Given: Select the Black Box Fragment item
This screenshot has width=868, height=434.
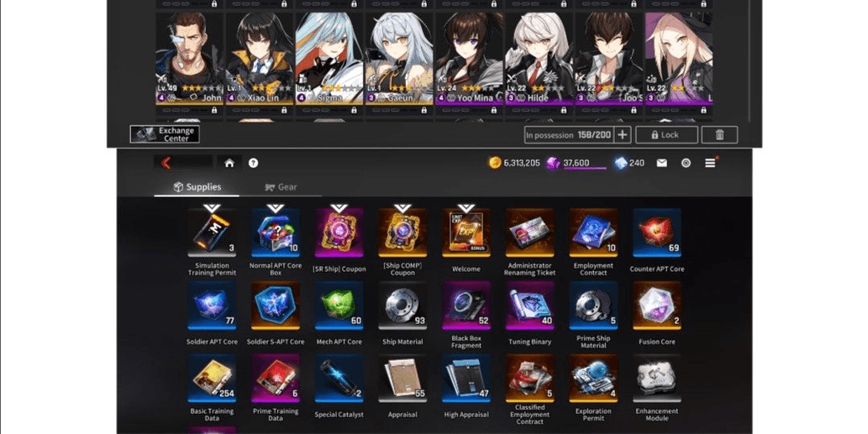Looking at the screenshot, I should pos(466,306).
